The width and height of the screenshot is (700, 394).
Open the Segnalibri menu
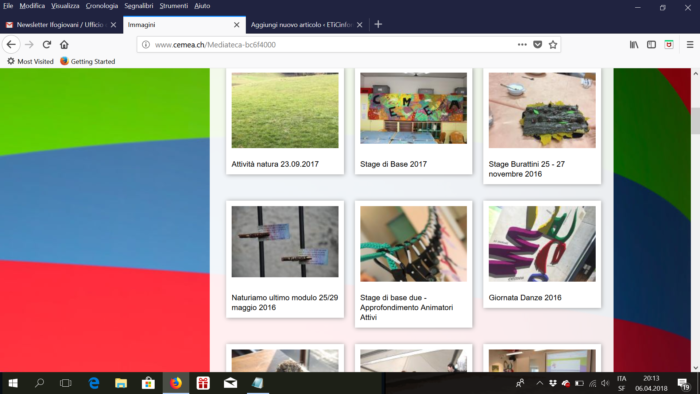point(139,6)
